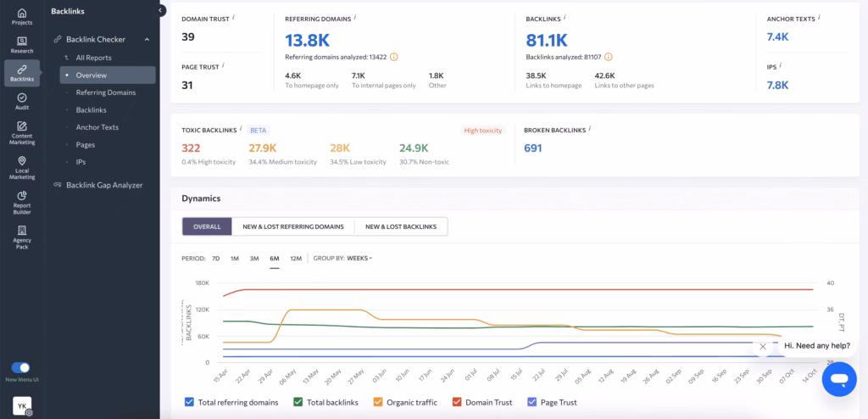This screenshot has height=419, width=868.
Task: Toggle the New Menu UI switch
Action: pos(21,367)
